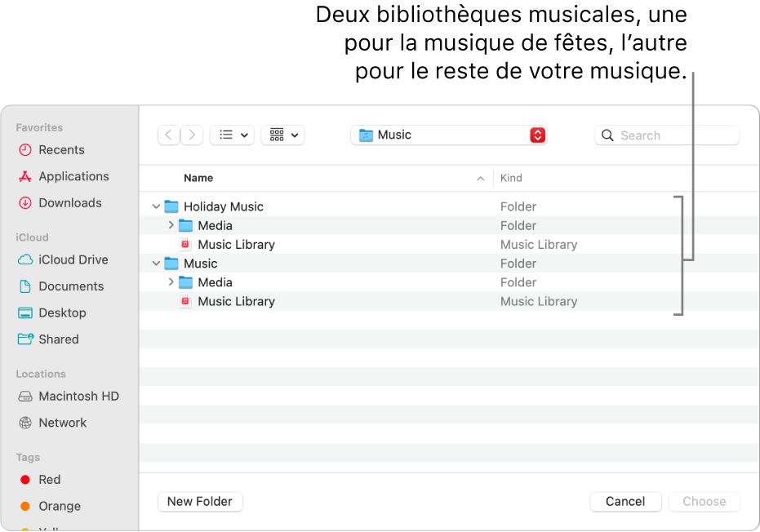Image resolution: width=760 pixels, height=532 pixels.
Task: Open the Music location dropdown
Action: pyautogui.click(x=447, y=135)
